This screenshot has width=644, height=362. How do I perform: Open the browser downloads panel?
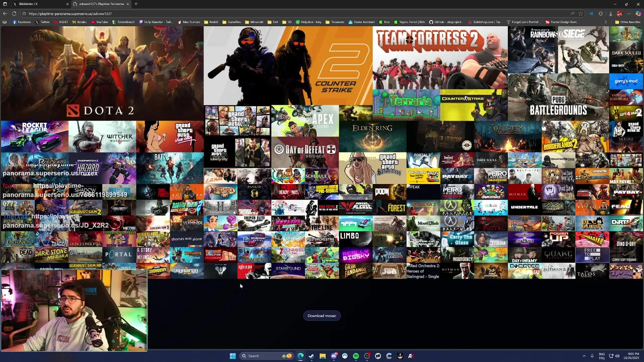point(610,14)
